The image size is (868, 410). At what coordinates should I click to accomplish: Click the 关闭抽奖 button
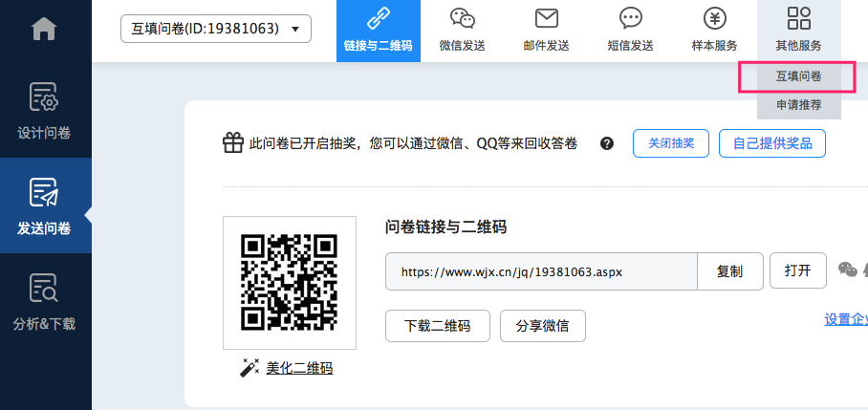671,144
